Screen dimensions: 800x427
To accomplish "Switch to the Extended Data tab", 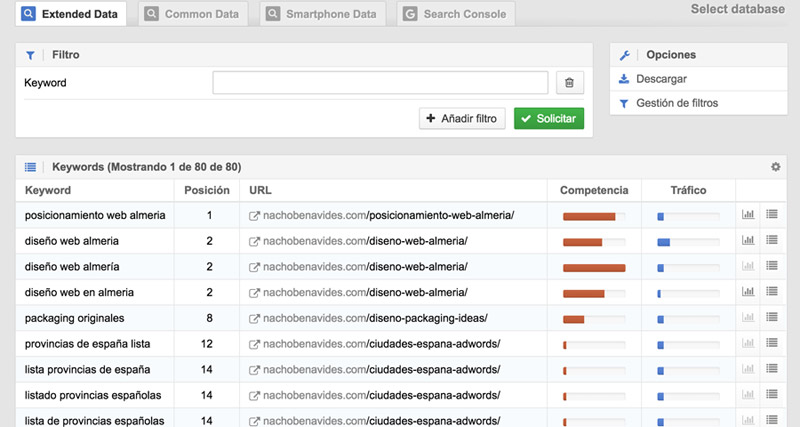I will tap(70, 14).
